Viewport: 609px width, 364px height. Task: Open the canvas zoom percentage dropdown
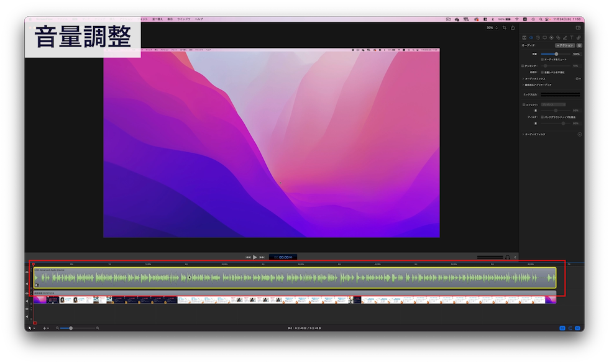(492, 27)
